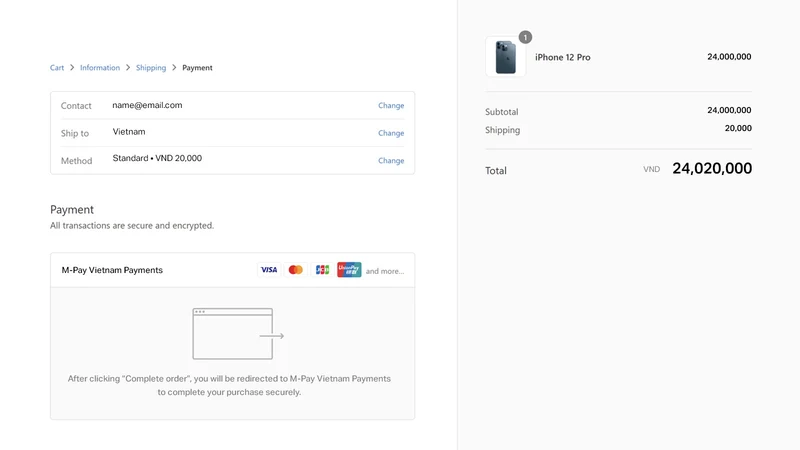
Task: Select the iPhone 12 Pro product name
Action: [562, 57]
